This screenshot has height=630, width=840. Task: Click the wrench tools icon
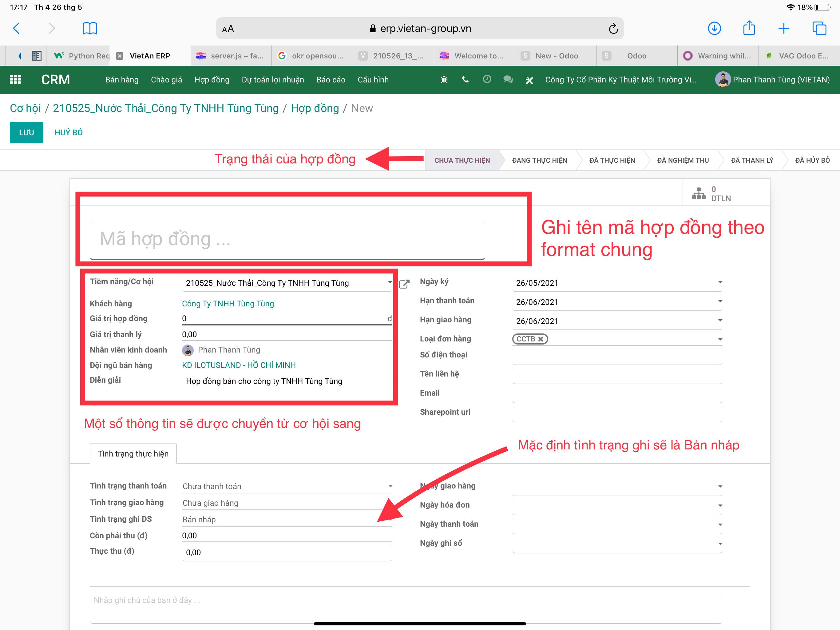coord(529,80)
